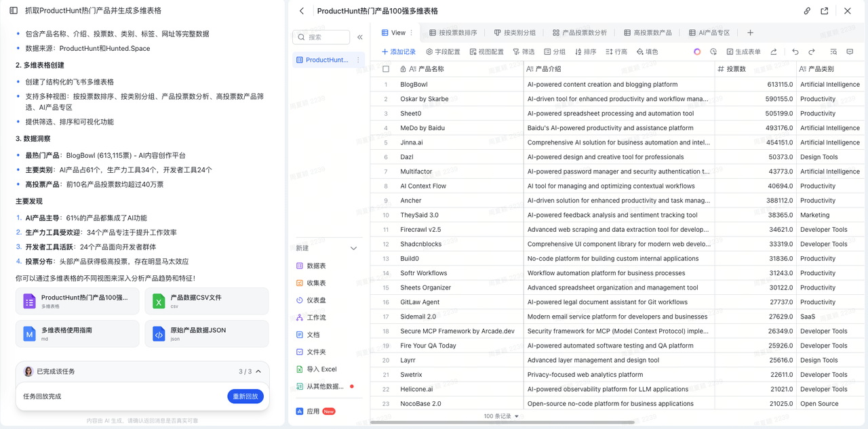Collapse the 已完成该任务 task panel

(x=258, y=371)
